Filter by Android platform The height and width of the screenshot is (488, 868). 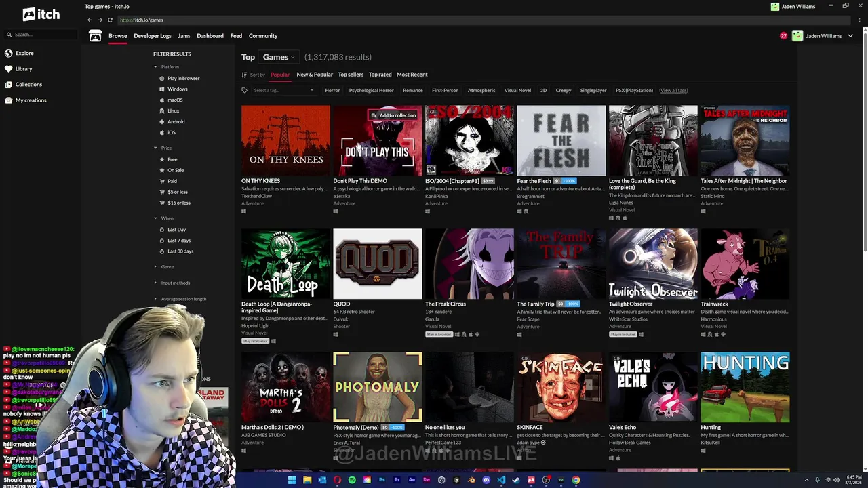(172, 121)
